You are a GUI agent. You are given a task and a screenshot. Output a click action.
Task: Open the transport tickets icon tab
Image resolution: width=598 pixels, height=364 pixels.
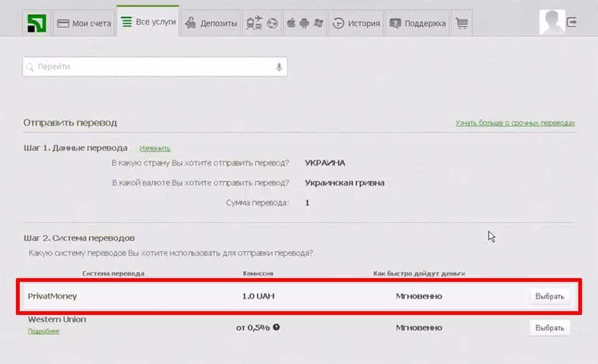[262, 24]
